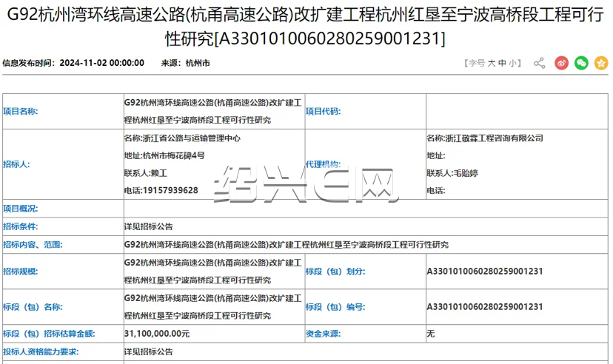Click the 招标条件 label
Viewport: 613px width, 364px height.
(21, 226)
